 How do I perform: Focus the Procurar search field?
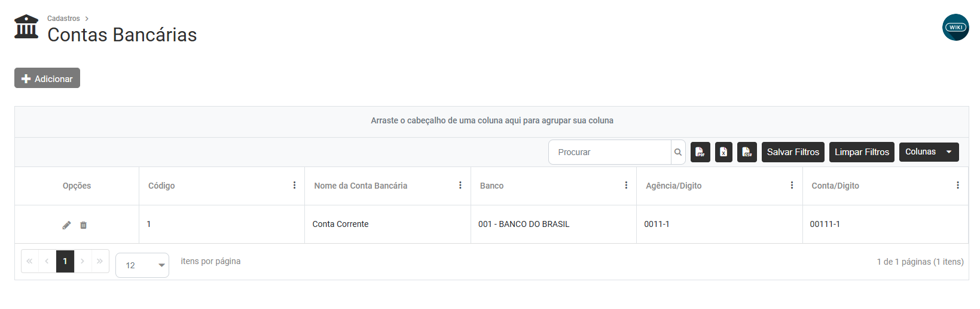click(610, 152)
